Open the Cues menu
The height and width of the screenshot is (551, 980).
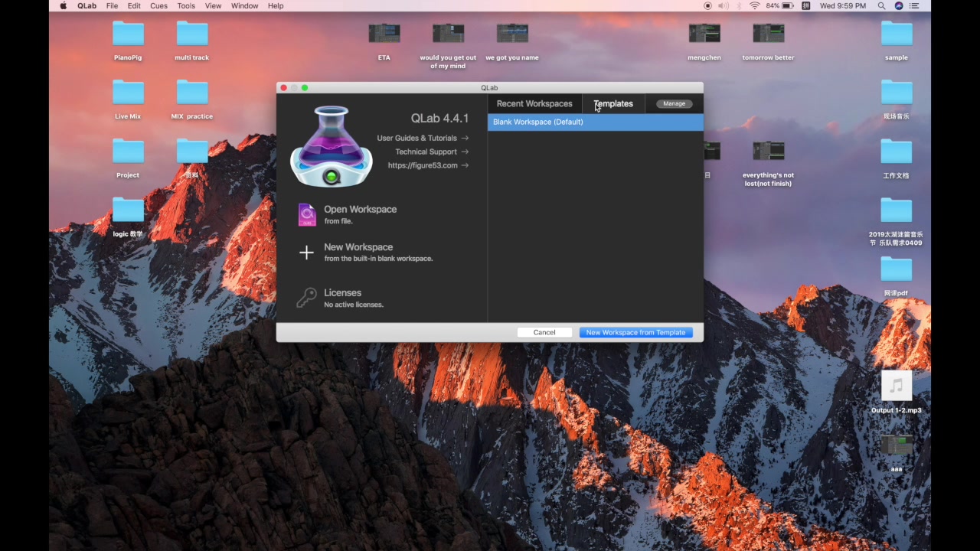[x=158, y=6]
